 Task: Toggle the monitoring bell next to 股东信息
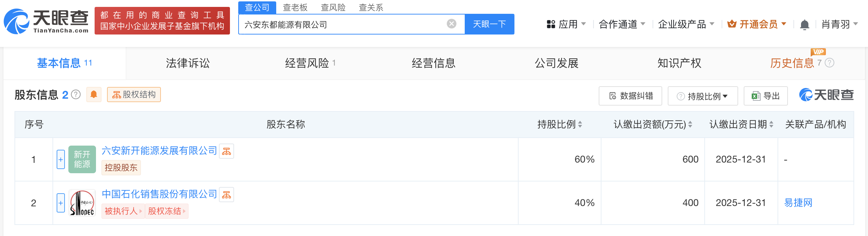(94, 94)
